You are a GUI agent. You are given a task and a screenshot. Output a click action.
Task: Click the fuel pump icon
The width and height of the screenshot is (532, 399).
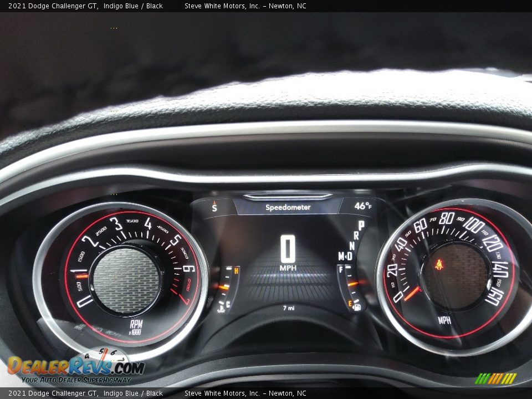[356, 307]
